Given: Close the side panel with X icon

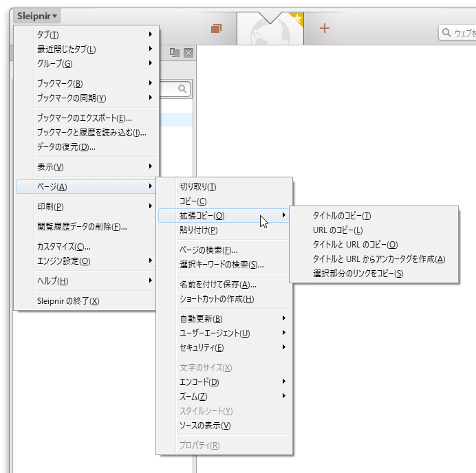Looking at the screenshot, I should tap(188, 53).
